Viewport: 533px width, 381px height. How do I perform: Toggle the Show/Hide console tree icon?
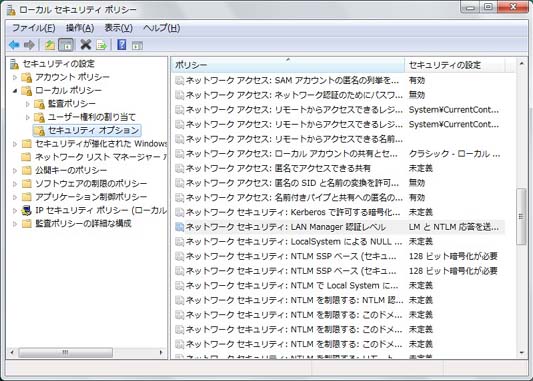[x=66, y=45]
